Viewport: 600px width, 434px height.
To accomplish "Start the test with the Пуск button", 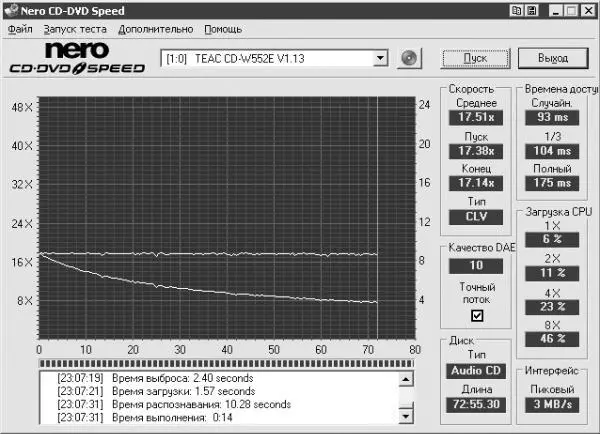I will 475,58.
